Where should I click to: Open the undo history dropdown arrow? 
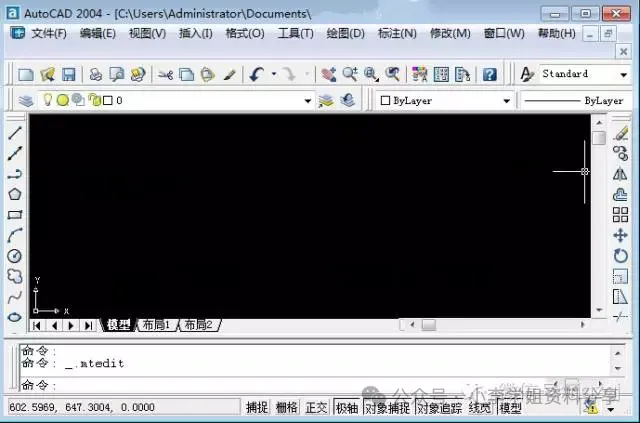pos(274,74)
